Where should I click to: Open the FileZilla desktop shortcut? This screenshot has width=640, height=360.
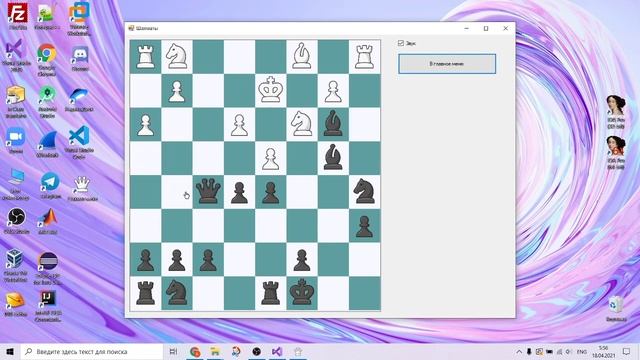pos(18,16)
